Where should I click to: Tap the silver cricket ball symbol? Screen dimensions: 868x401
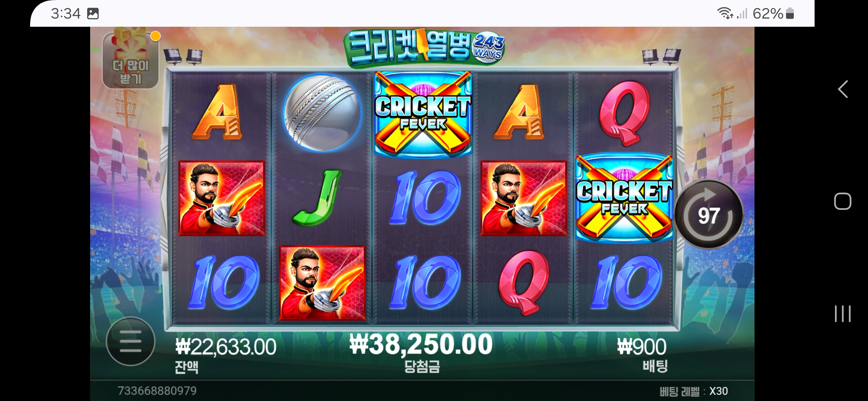(322, 113)
